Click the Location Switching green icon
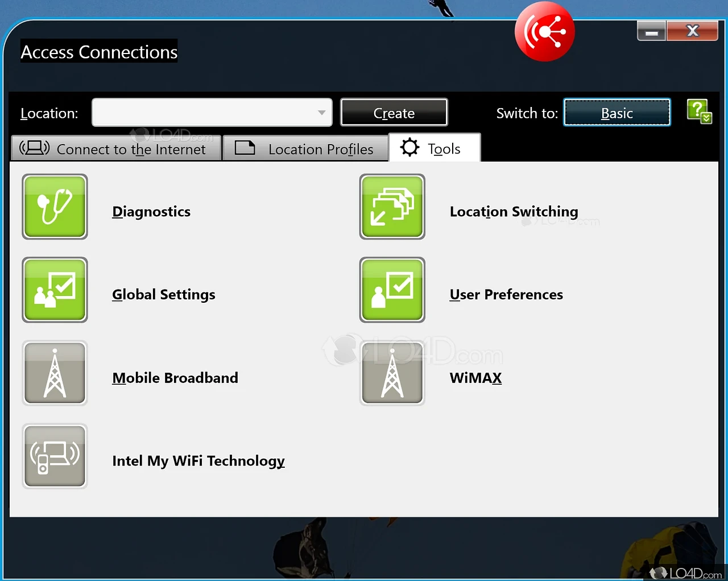 coord(392,207)
